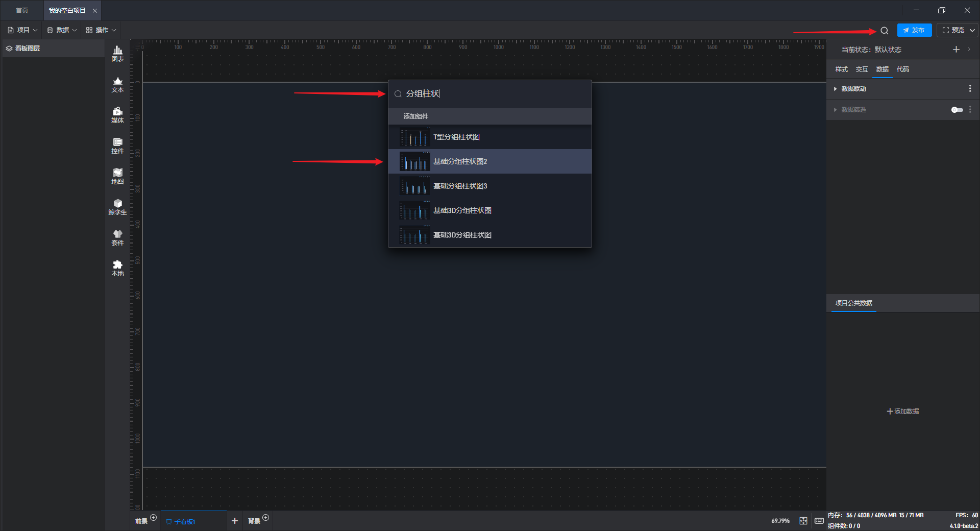980x531 pixels.
Task: Select 基础分组柱状图2 from search results
Action: tap(490, 161)
